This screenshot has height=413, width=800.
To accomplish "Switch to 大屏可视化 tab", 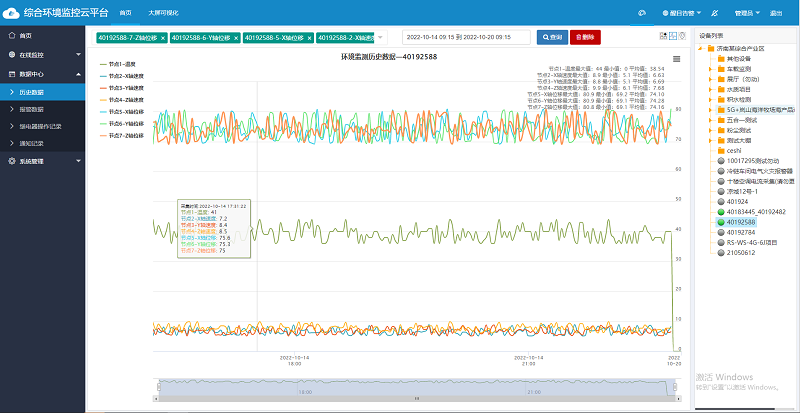I will click(165, 15).
